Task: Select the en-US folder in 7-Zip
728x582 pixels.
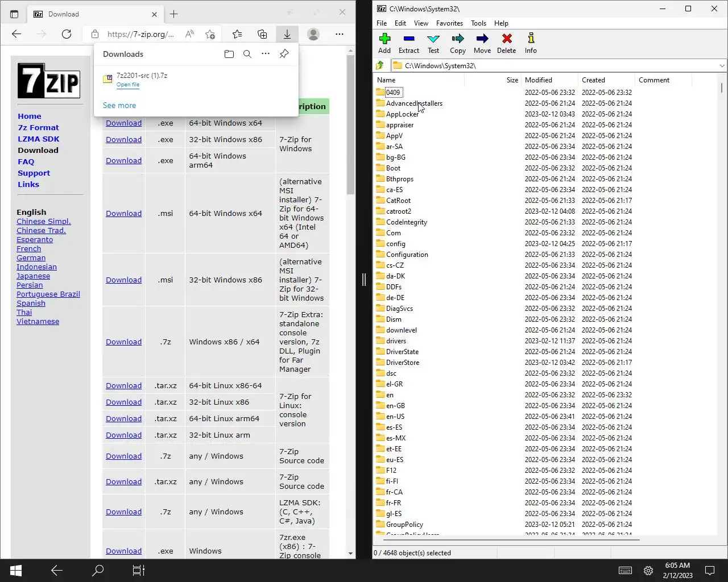Action: tap(395, 416)
